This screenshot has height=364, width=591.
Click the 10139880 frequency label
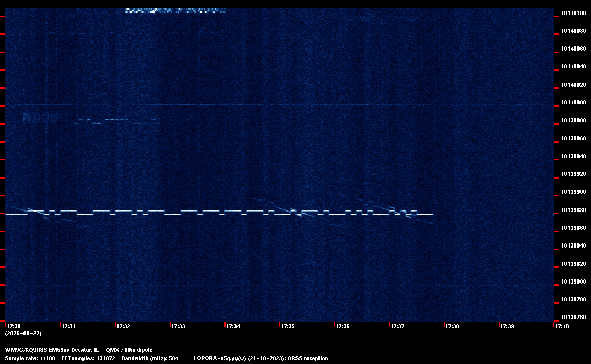(573, 210)
